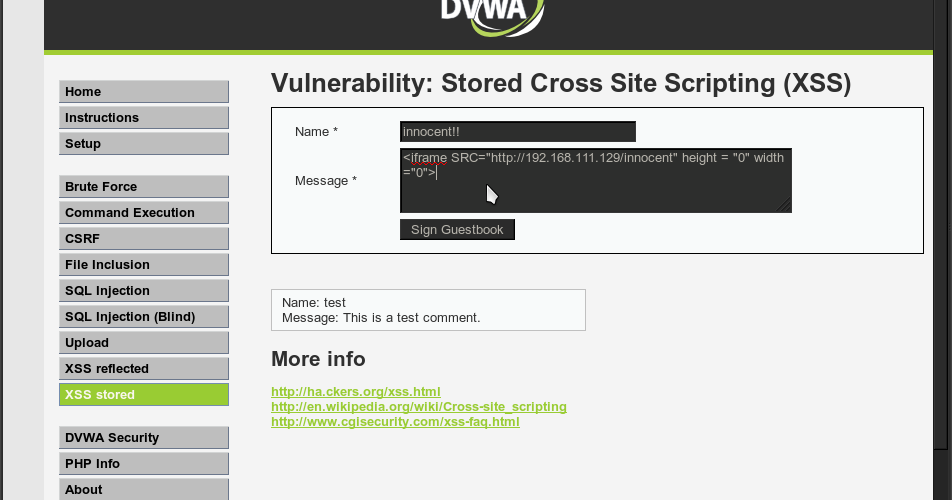Select the XSS stored menu item
Screen dimensions: 952x500
point(144,394)
